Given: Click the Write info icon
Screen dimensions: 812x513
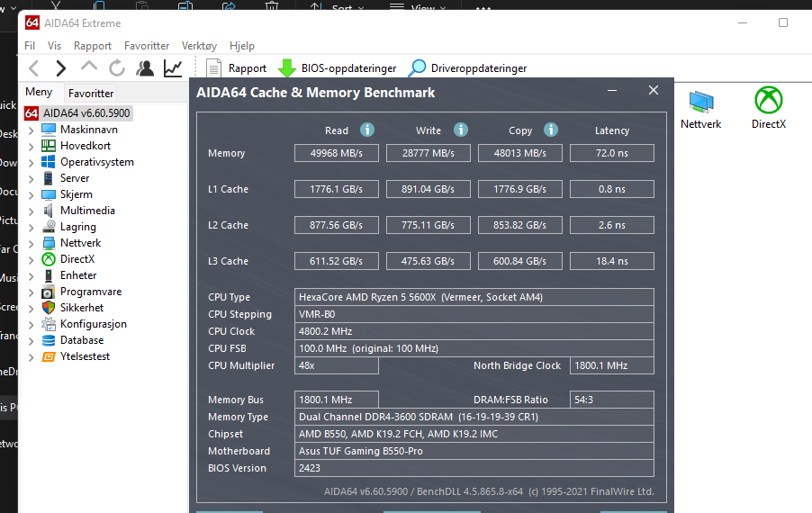Looking at the screenshot, I should 460,130.
